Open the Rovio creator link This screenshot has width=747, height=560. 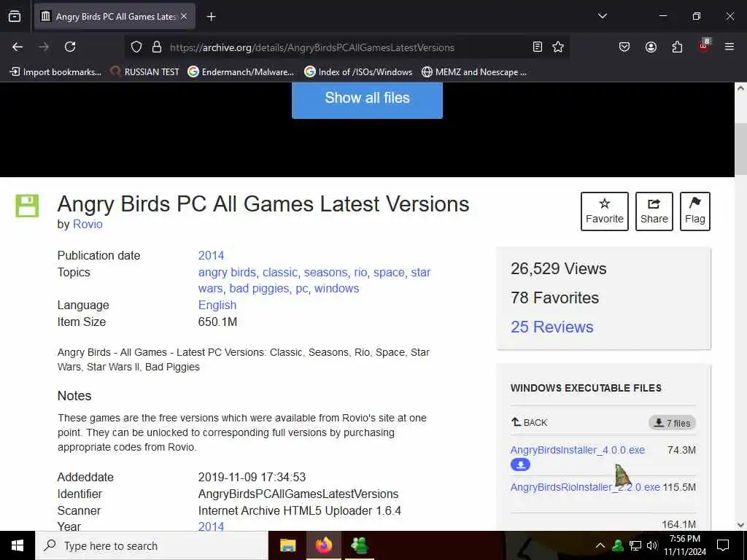(88, 224)
